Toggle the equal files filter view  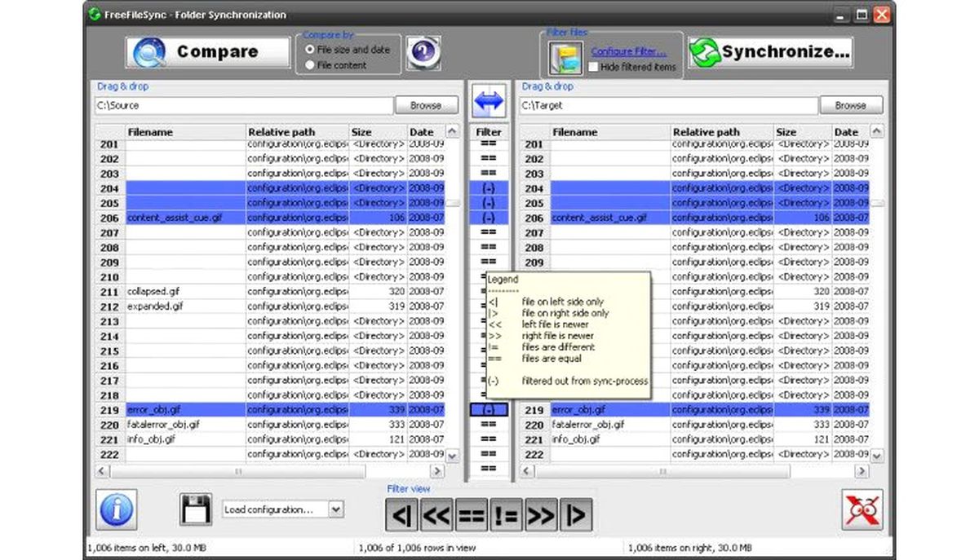point(472,514)
